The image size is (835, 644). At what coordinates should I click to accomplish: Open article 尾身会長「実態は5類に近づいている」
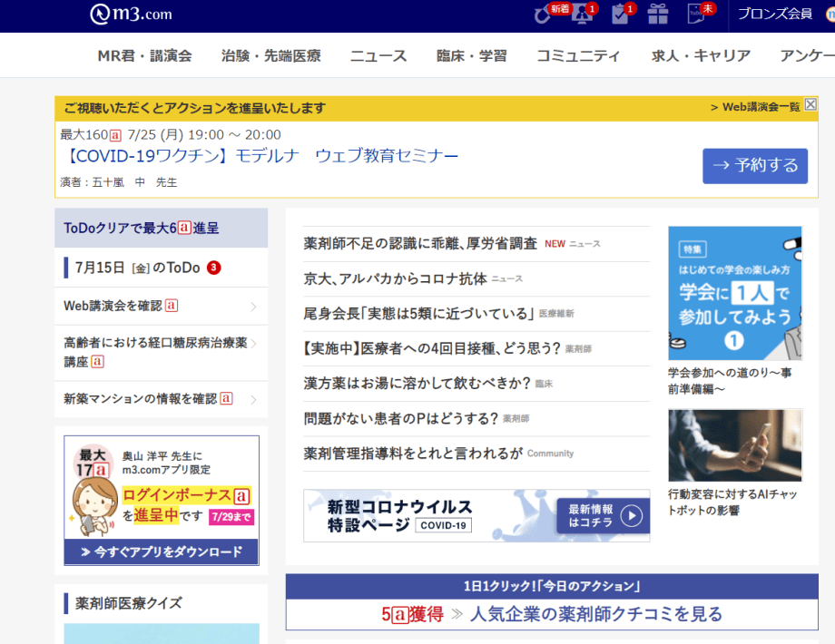419,314
